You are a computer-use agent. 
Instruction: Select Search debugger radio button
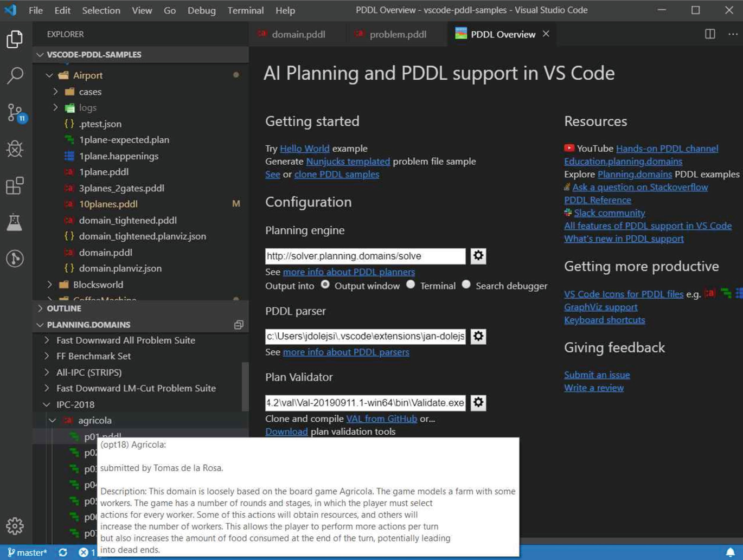tap(466, 285)
